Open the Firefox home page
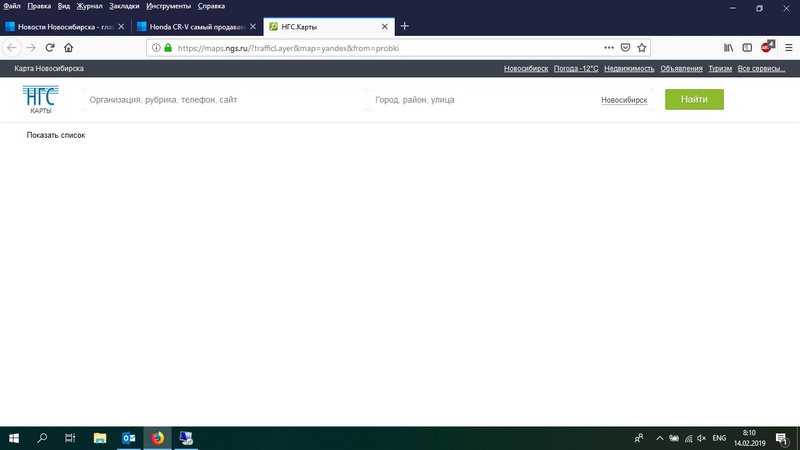This screenshot has height=450, width=800. [x=68, y=47]
